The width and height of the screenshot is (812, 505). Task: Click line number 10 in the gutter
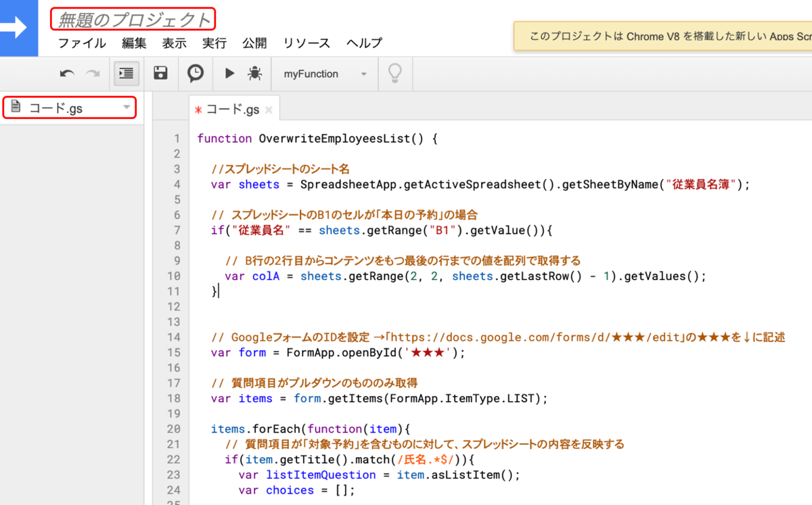(x=173, y=276)
